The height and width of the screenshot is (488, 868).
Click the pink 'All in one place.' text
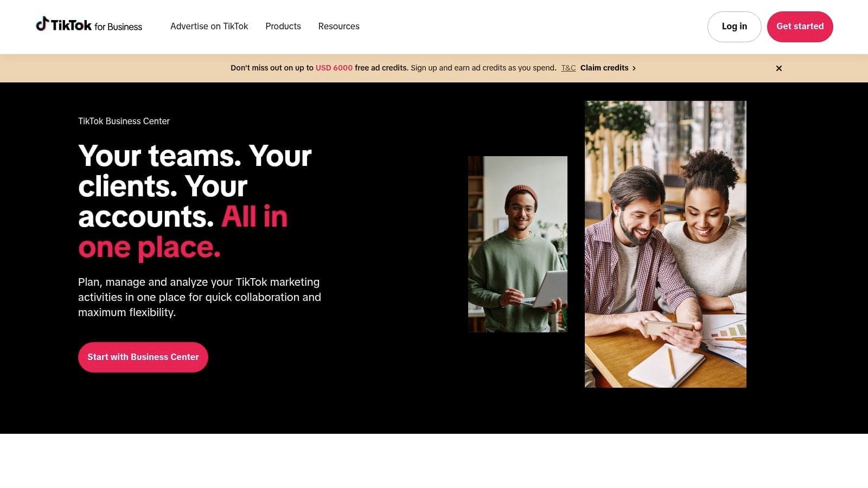coord(183,232)
